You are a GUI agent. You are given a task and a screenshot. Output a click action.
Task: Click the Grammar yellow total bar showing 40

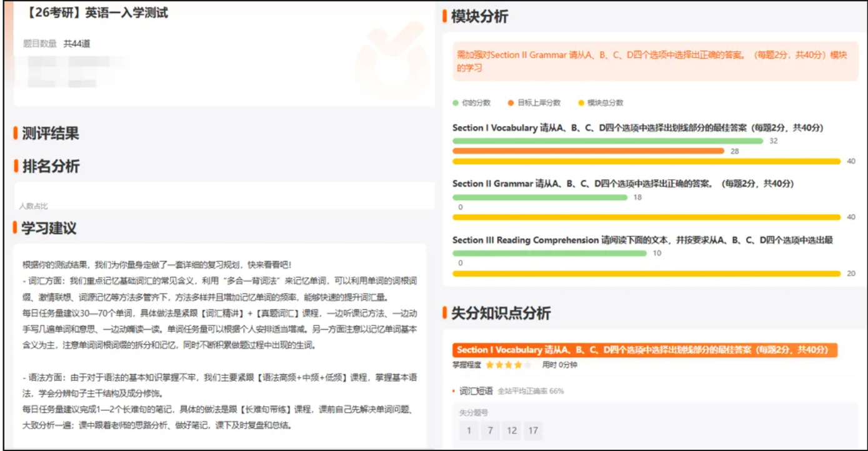pos(646,217)
